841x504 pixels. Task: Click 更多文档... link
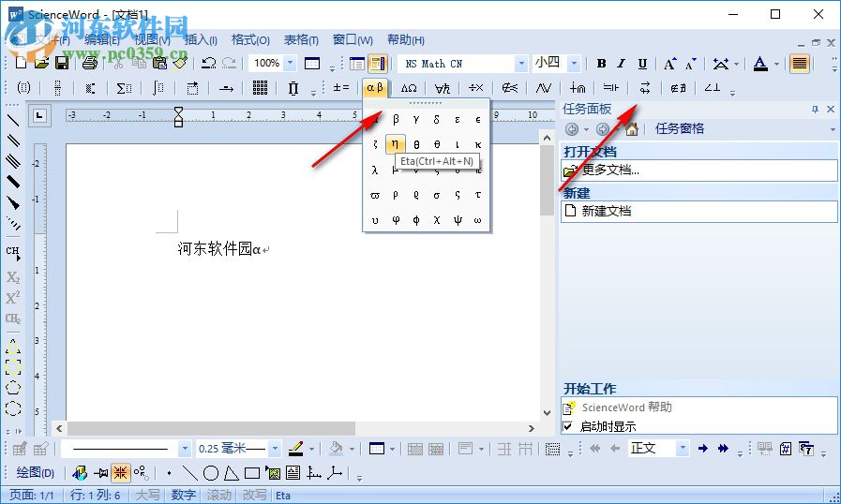610,170
